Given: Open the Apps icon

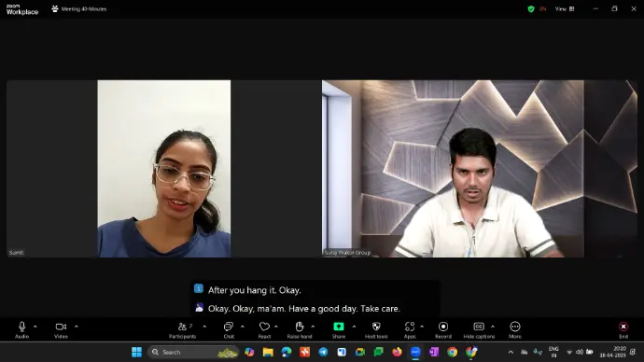Looking at the screenshot, I should (x=410, y=327).
